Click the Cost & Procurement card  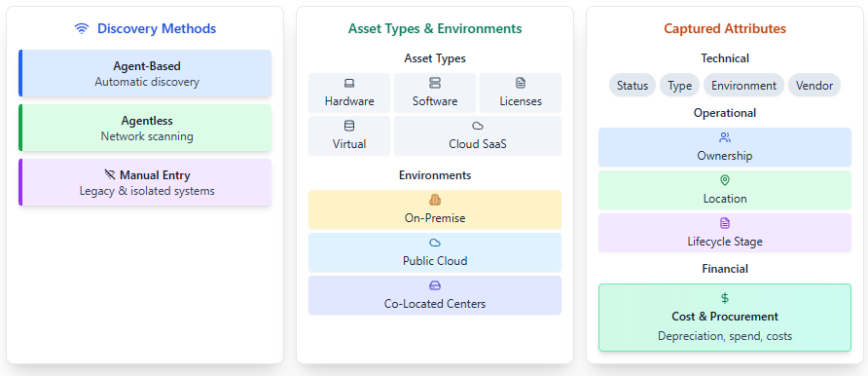pyautogui.click(x=725, y=318)
